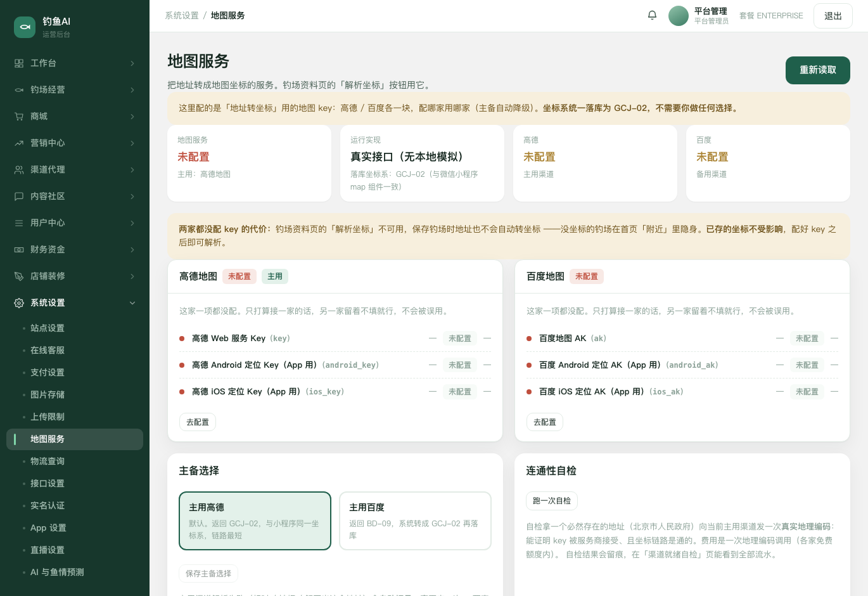Click the 用户中心 list icon
This screenshot has width=868, height=596.
[x=19, y=223]
